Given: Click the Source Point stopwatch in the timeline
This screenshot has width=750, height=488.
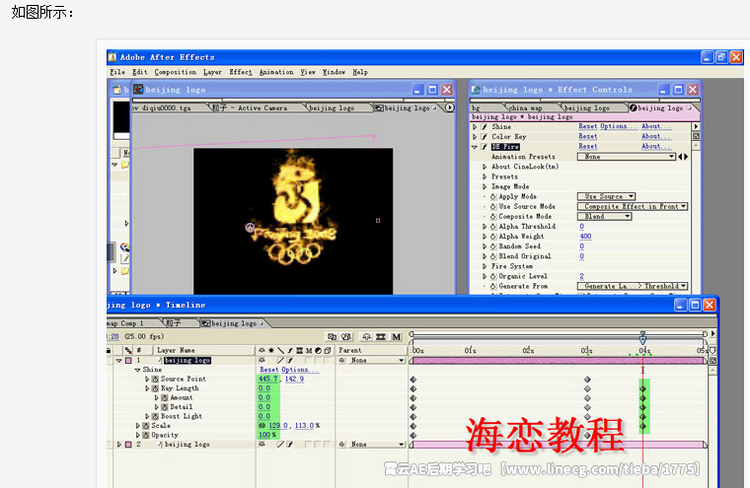Looking at the screenshot, I should (155, 379).
